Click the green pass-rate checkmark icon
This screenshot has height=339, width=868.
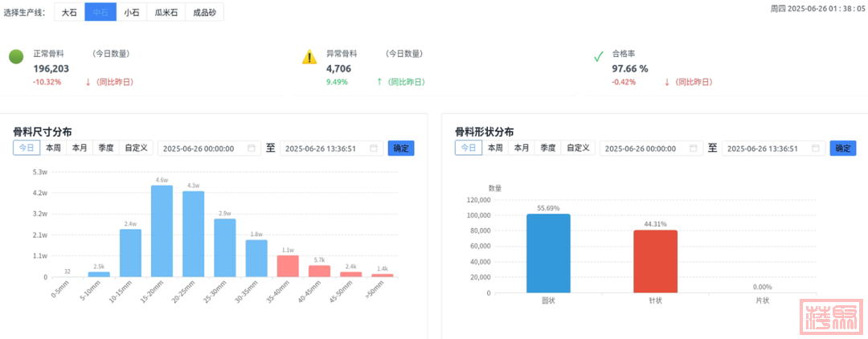click(598, 56)
